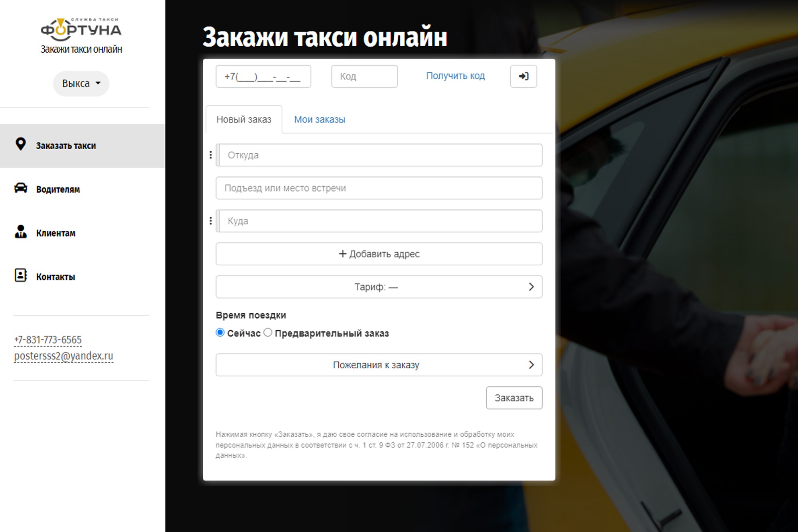798x532 pixels.
Task: Open the Выкса city dropdown
Action: [x=81, y=83]
